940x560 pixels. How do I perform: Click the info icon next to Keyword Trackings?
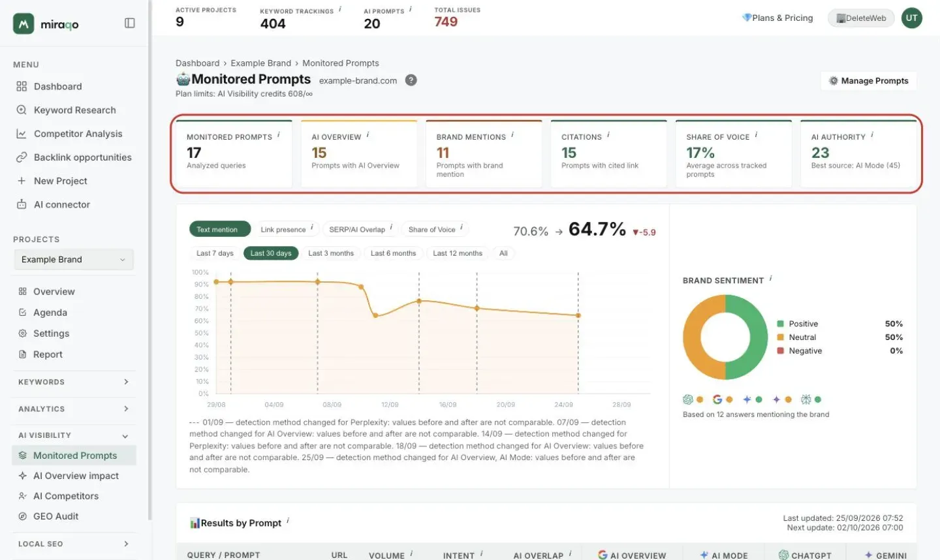click(x=340, y=9)
